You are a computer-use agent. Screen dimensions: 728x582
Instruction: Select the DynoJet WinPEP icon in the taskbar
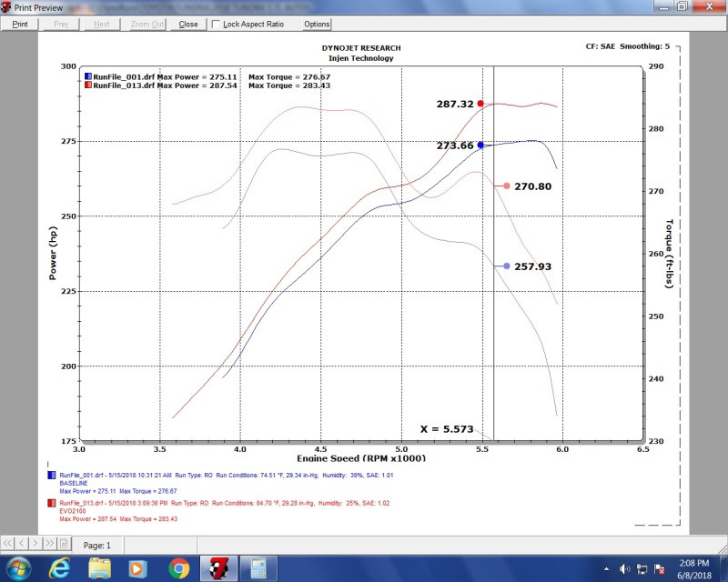(218, 568)
